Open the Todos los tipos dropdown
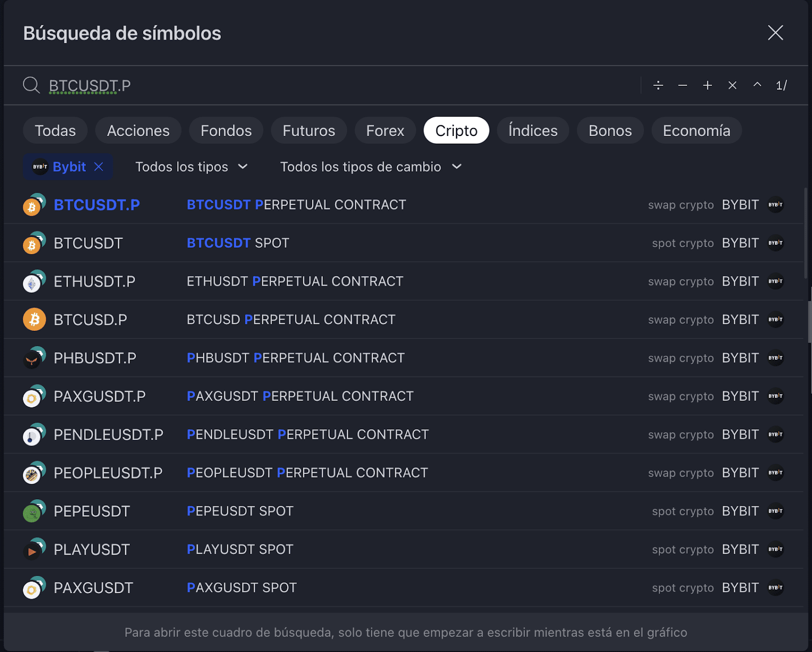This screenshot has width=812, height=652. pyautogui.click(x=191, y=166)
